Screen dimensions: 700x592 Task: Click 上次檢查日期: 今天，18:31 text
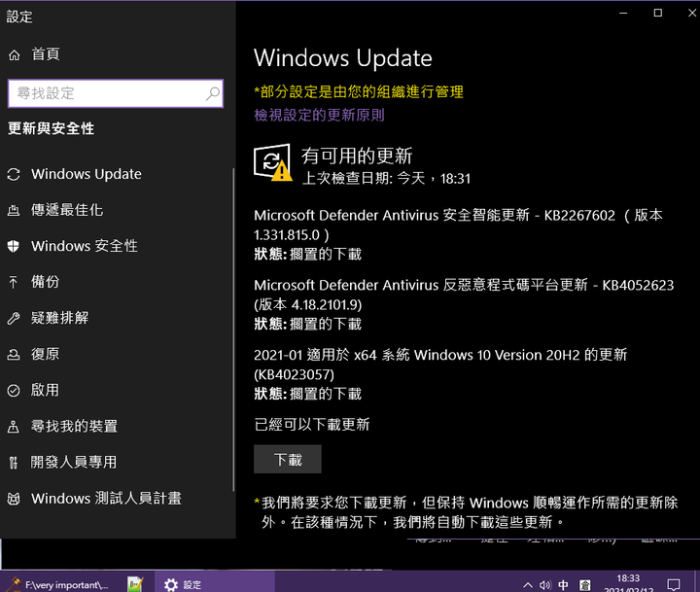pos(386,179)
